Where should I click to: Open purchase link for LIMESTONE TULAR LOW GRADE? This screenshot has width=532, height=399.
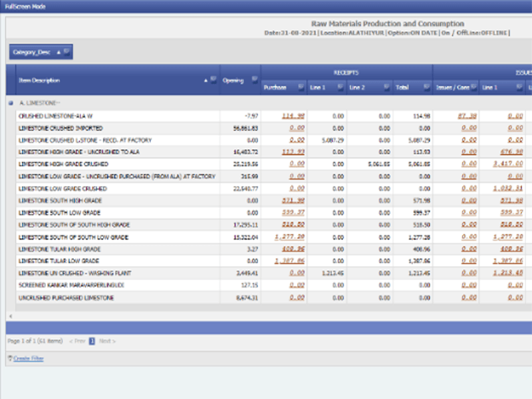click(289, 261)
